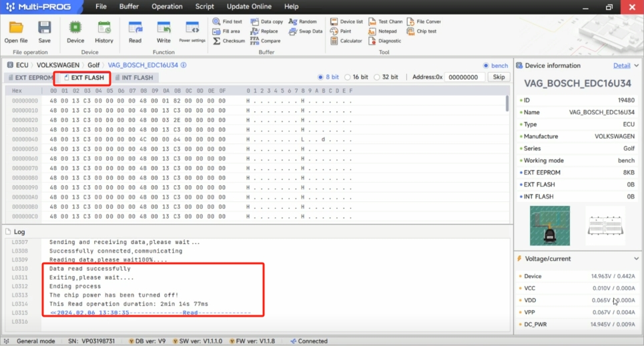This screenshot has width=644, height=346.
Task: Choose Fill area buffer tool
Action: (226, 31)
